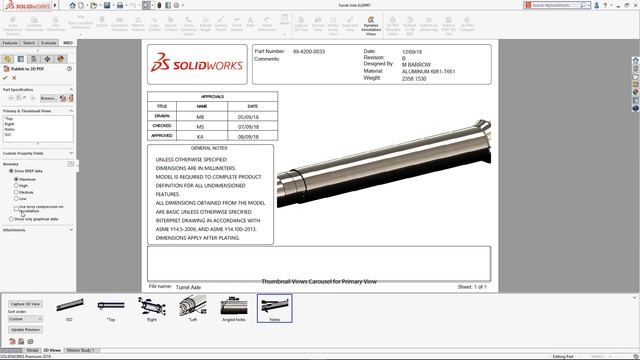Image resolution: width=640 pixels, height=360 pixels.
Task: Open the Sort order Custom dropdown
Action: [x=25, y=319]
